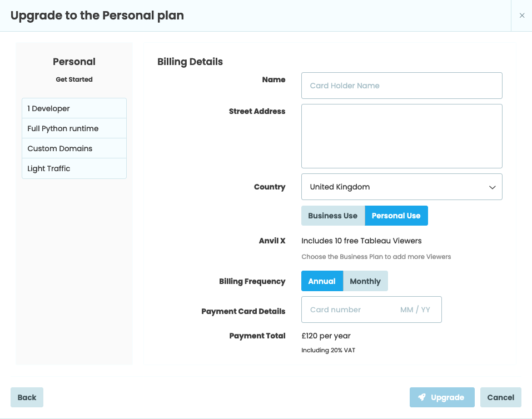
Task: Click the Custom Domains feature item
Action: (74, 148)
